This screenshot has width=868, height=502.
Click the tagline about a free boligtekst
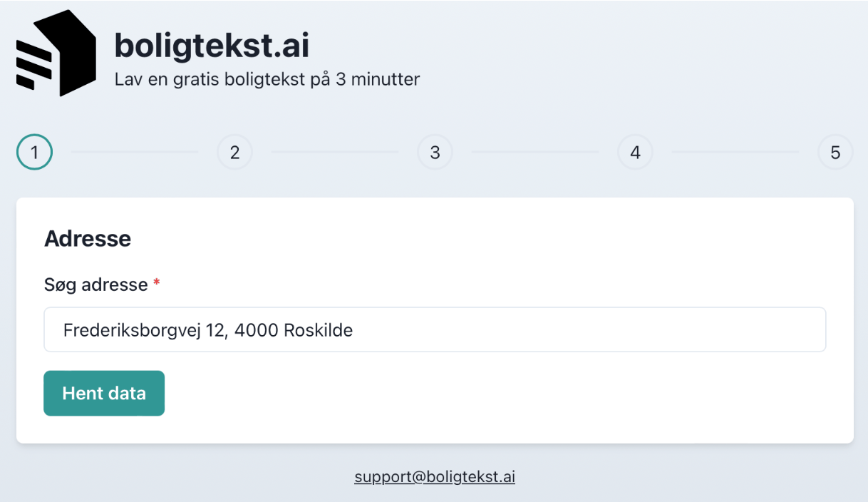pyautogui.click(x=267, y=79)
